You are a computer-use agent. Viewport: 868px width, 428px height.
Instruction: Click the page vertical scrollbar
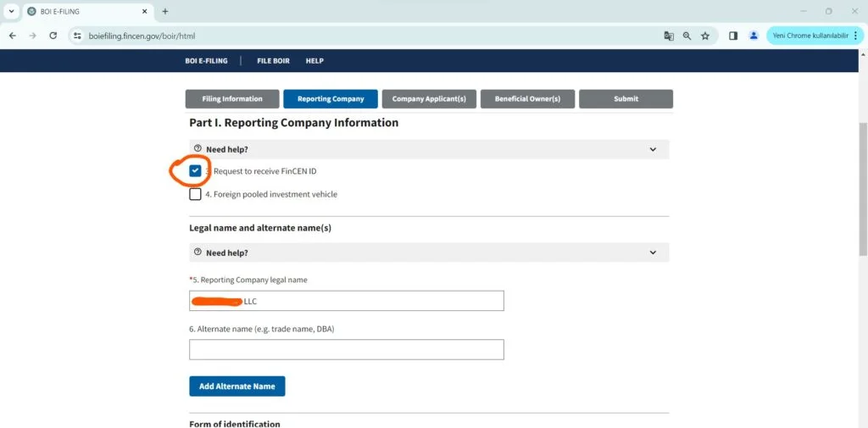click(863, 186)
